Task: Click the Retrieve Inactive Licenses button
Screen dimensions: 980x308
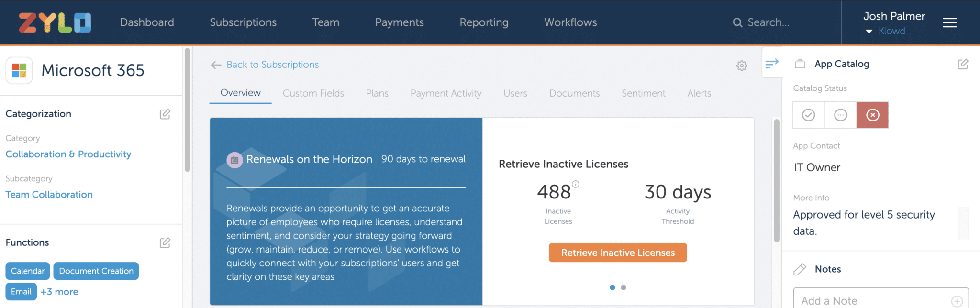Action: (x=618, y=253)
